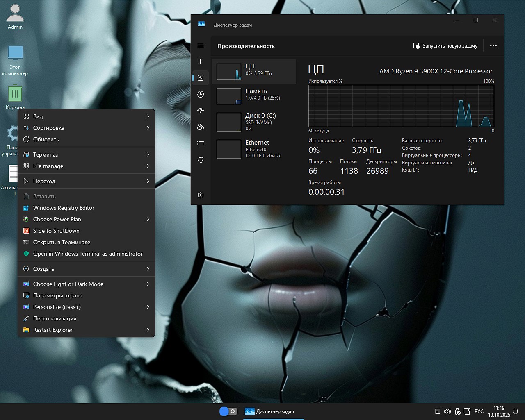Expand the Choose Power Plan submenu
Image resolution: width=525 pixels, height=420 pixels.
point(86,219)
